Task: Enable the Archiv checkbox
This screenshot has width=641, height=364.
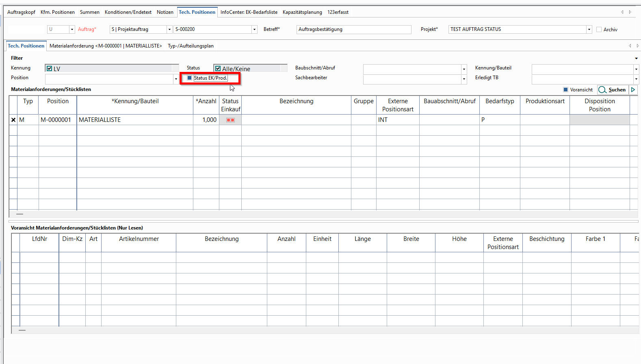Action: pos(599,30)
